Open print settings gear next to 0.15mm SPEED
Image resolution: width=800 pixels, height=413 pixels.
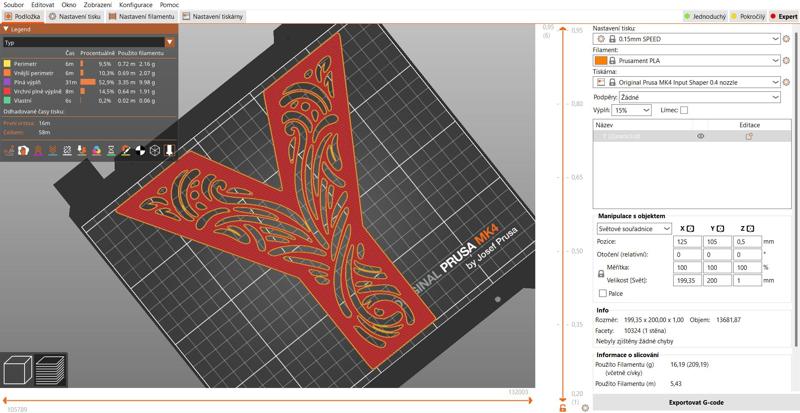786,38
